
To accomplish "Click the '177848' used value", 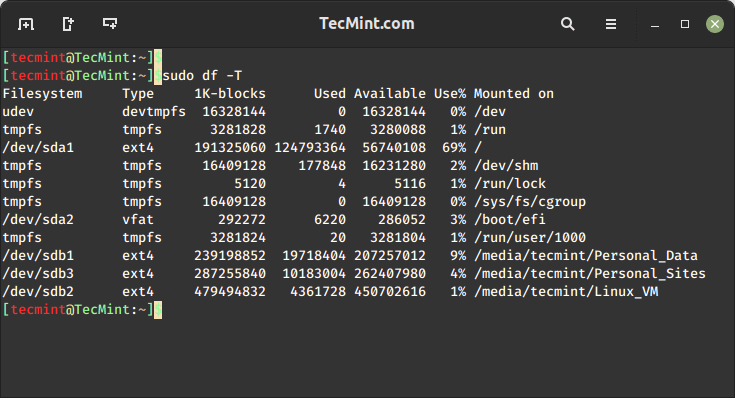I will click(x=322, y=165).
